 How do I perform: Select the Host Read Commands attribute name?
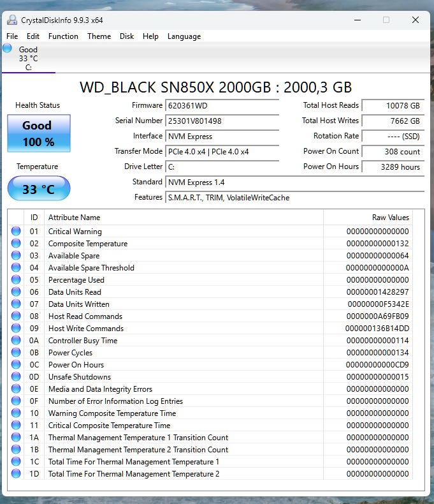coord(85,316)
